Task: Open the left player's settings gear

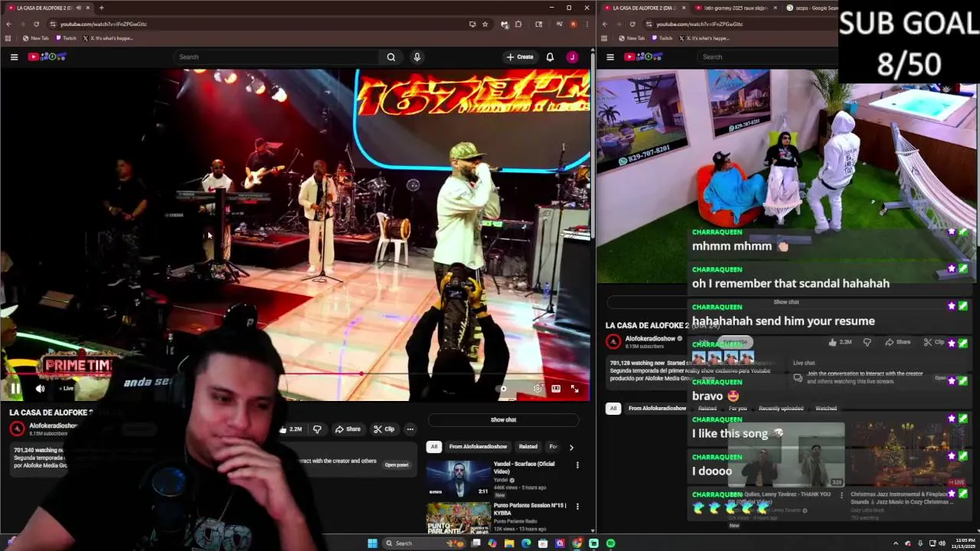Action: tap(537, 389)
